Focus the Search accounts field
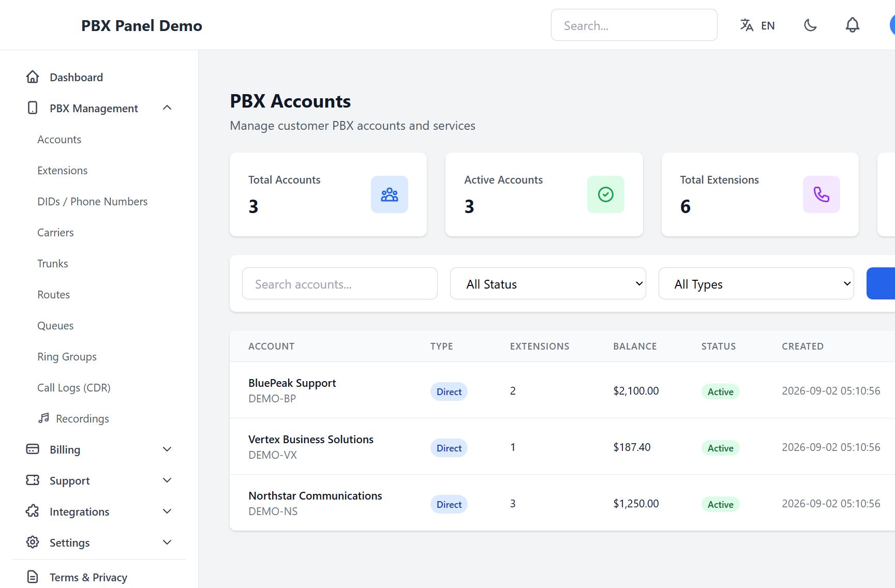This screenshot has width=895, height=588. tap(340, 283)
